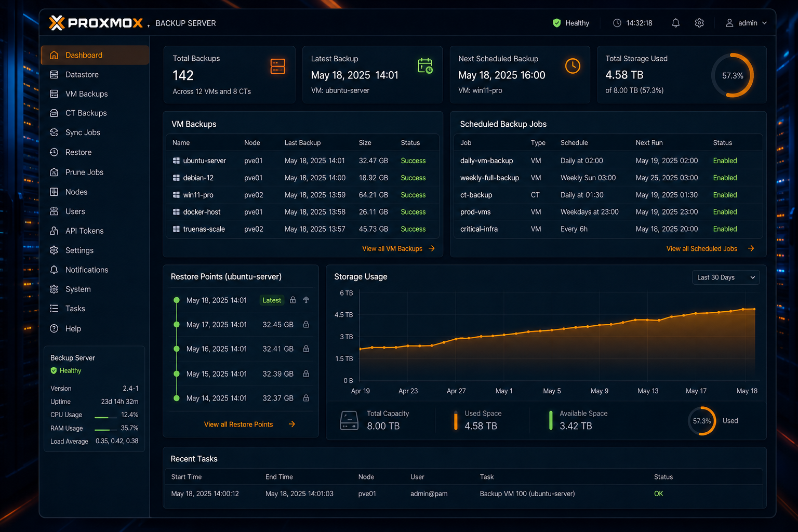The height and width of the screenshot is (532, 798).
Task: Click the Load Average value 0.35, 0.42, 0.38
Action: point(117,441)
